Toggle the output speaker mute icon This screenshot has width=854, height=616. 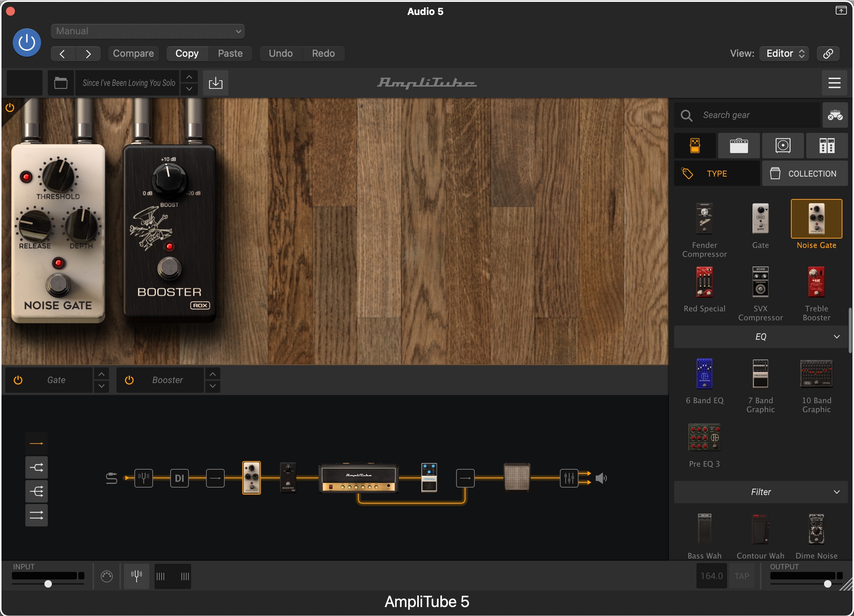coord(601,479)
